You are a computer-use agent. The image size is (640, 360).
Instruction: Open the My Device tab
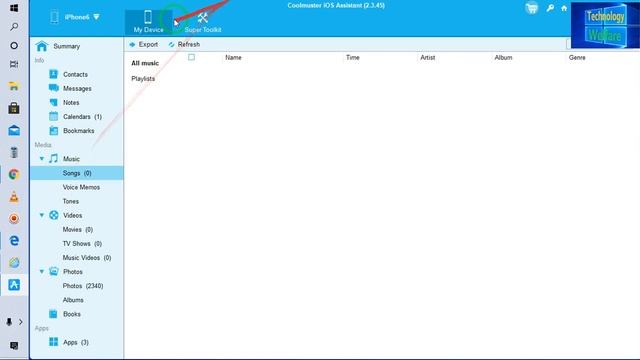pyautogui.click(x=148, y=22)
